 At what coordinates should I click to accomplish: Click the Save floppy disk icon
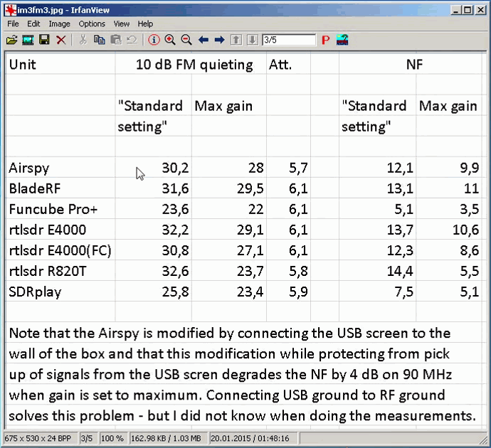(44, 40)
